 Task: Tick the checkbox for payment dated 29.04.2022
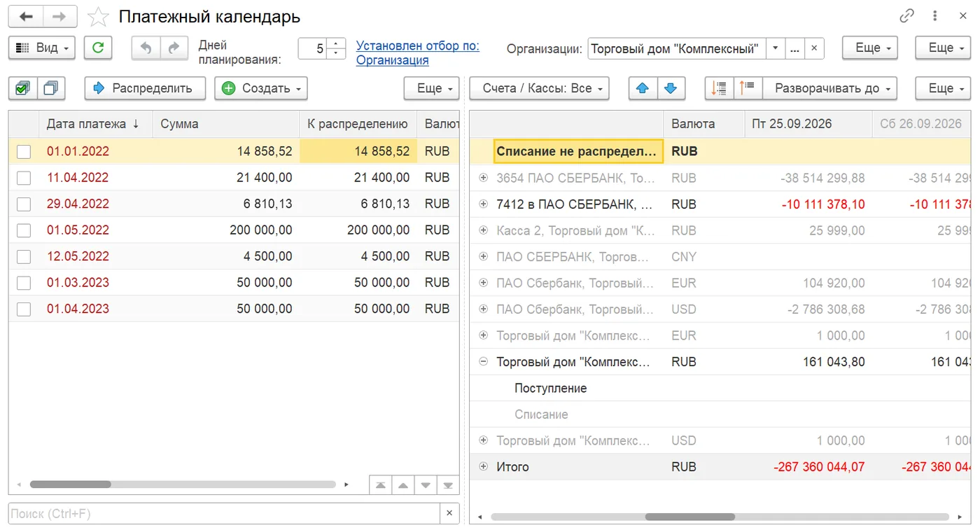pos(24,204)
